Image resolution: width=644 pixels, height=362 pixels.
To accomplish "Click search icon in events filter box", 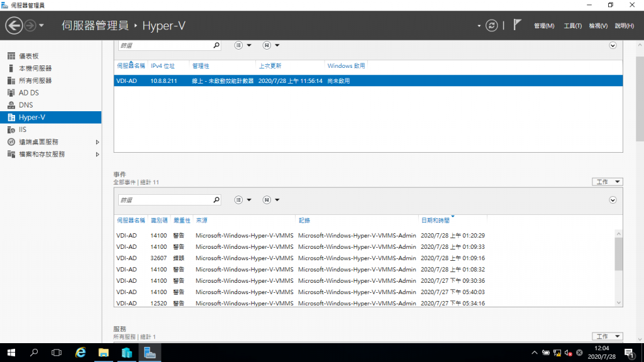I will click(x=216, y=200).
